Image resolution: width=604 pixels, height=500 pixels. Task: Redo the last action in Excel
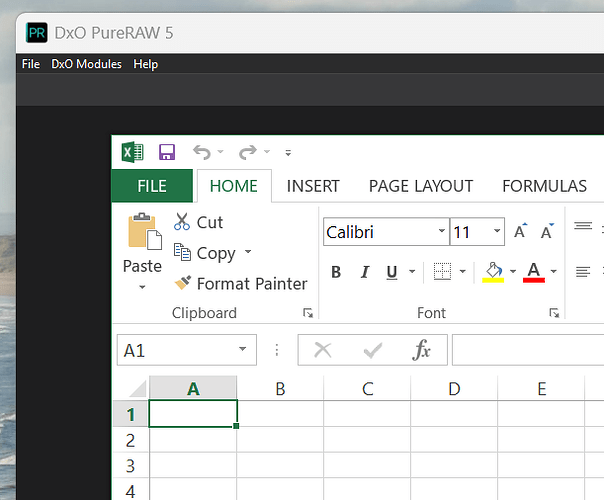click(248, 152)
